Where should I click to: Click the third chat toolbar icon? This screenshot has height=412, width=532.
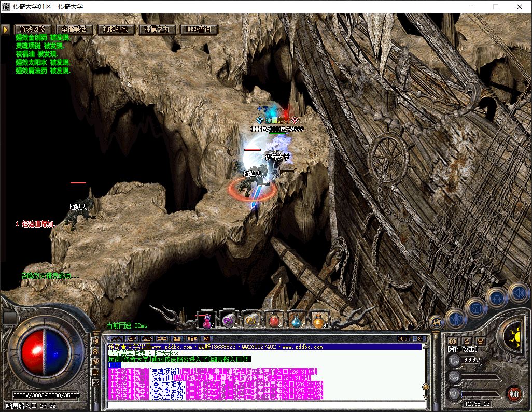point(147,338)
